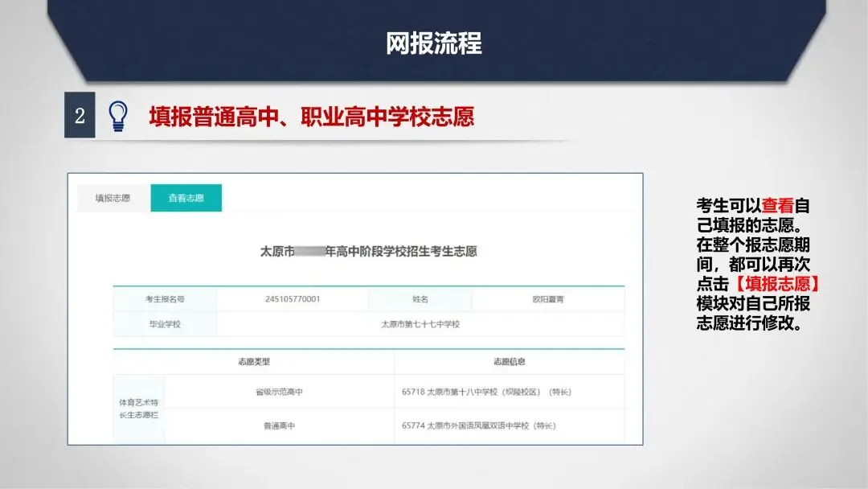Open the 查看志愿 tab

coord(186,198)
